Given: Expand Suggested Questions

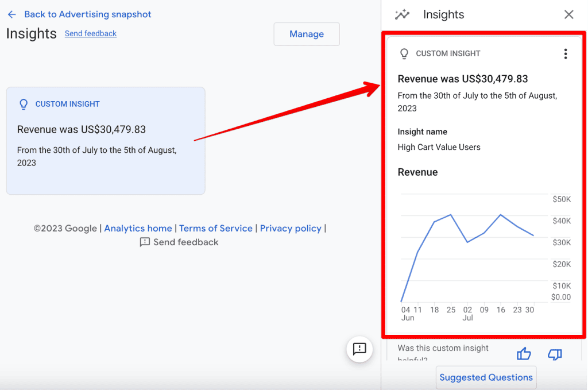Looking at the screenshot, I should [486, 377].
